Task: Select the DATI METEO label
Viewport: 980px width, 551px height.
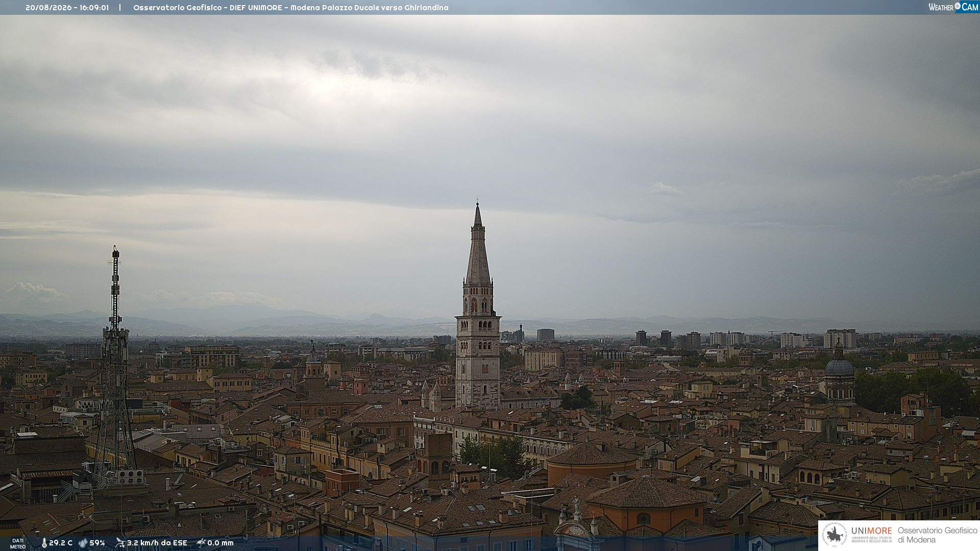Action: click(18, 543)
